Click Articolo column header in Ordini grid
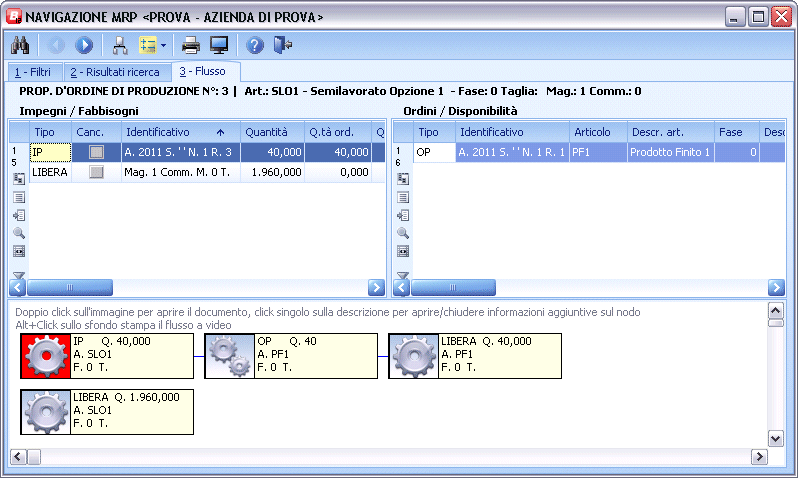This screenshot has width=798, height=478. coord(598,132)
